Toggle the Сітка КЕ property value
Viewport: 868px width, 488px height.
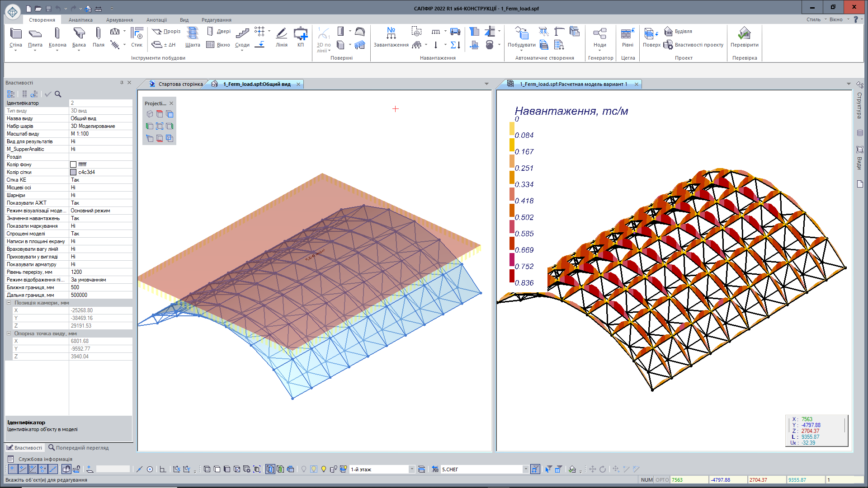click(x=100, y=180)
